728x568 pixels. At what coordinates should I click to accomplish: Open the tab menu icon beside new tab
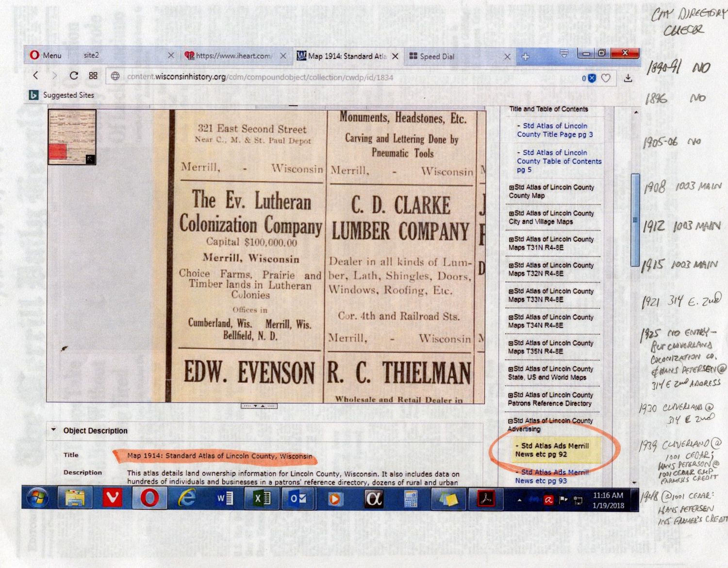564,54
